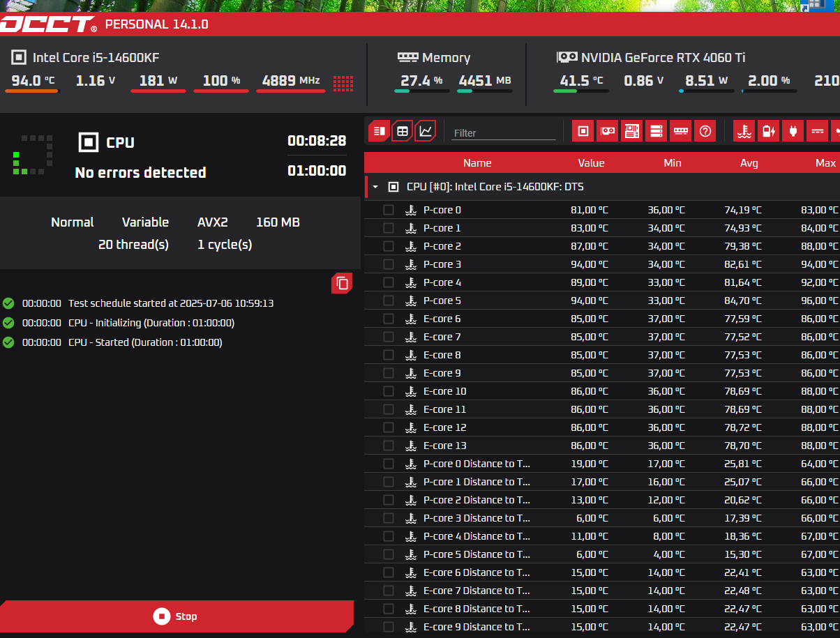Filter sensors by GPU category
The image size is (840, 638).
point(607,130)
